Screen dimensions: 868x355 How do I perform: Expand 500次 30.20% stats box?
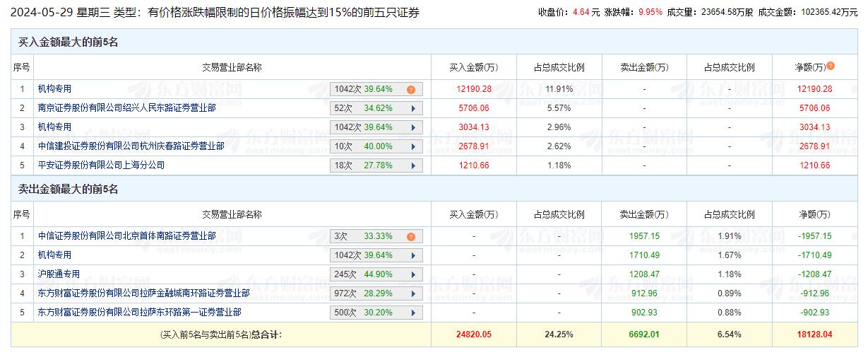coord(376,313)
